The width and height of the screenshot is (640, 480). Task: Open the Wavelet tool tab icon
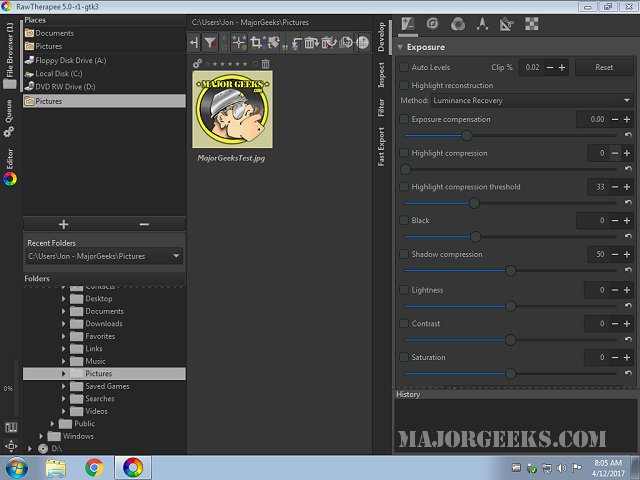coord(482,24)
